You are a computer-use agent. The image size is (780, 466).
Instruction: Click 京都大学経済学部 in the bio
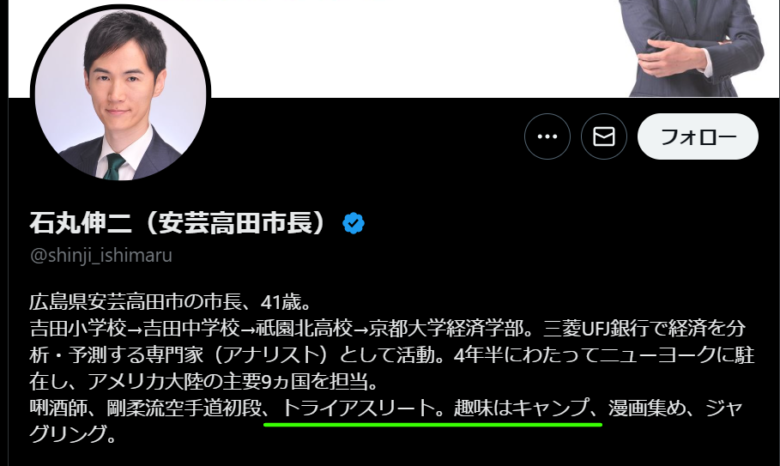(446, 328)
